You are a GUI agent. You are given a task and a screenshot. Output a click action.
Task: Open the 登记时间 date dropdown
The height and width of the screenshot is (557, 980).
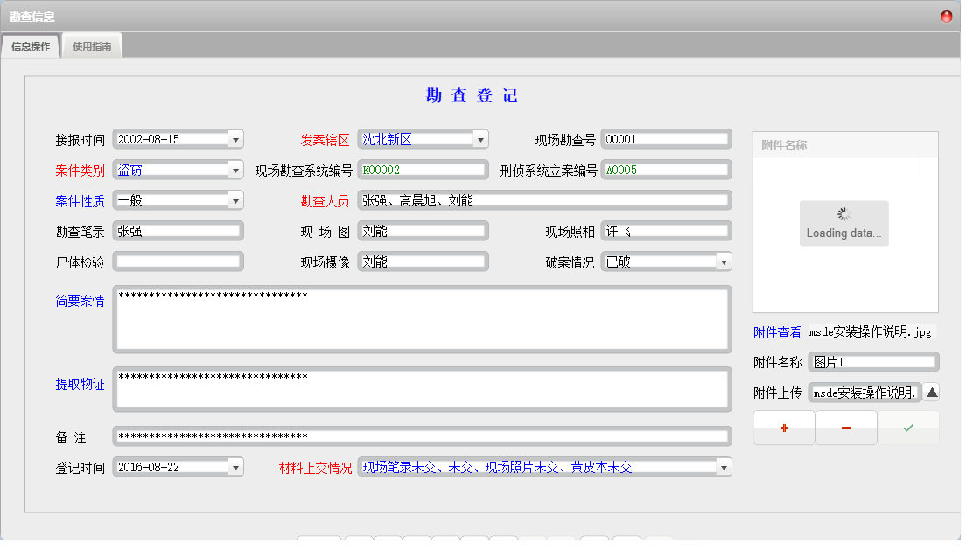click(234, 466)
